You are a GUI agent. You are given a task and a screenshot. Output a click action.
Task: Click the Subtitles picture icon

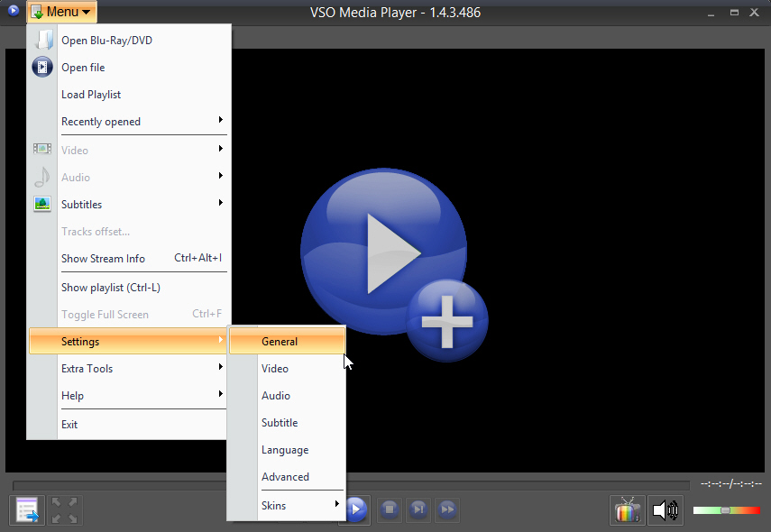point(42,204)
